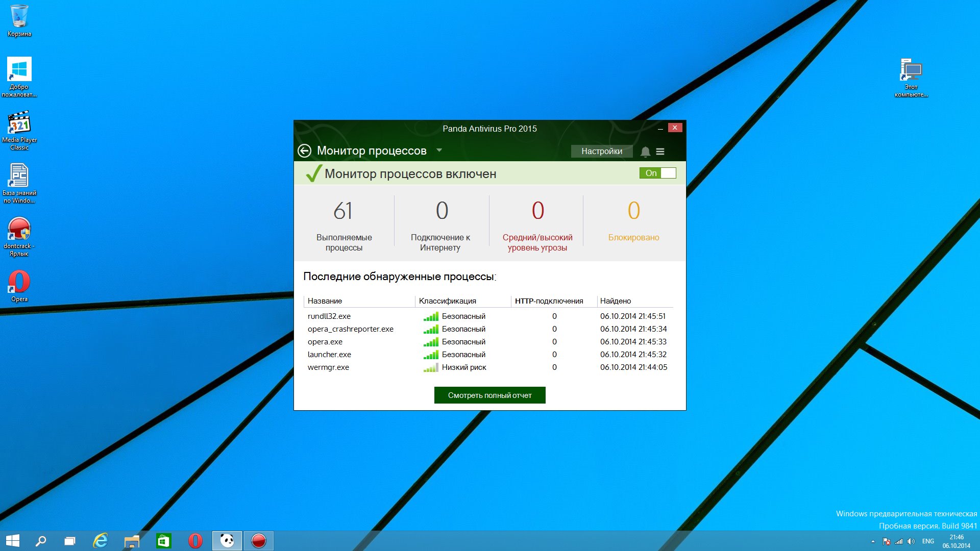Open the Настройки button
The width and height of the screenshot is (980, 551).
[x=602, y=151]
